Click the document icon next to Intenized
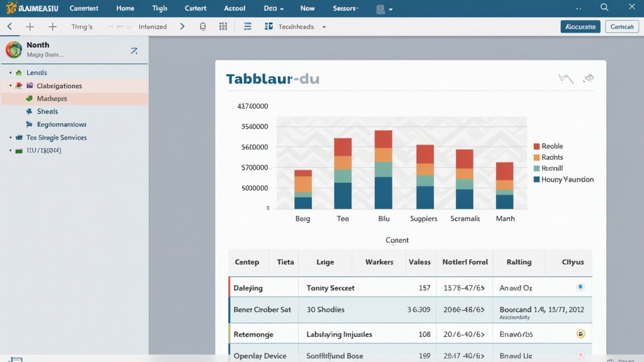 pyautogui.click(x=203, y=26)
